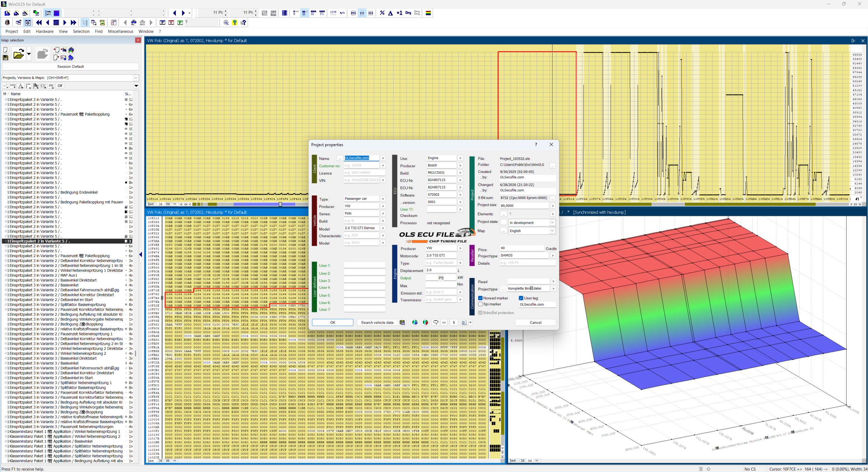Click the upper hexdump horizontal scroll slider thumb
Image resolution: width=868 pixels, height=472 pixels.
click(x=280, y=204)
